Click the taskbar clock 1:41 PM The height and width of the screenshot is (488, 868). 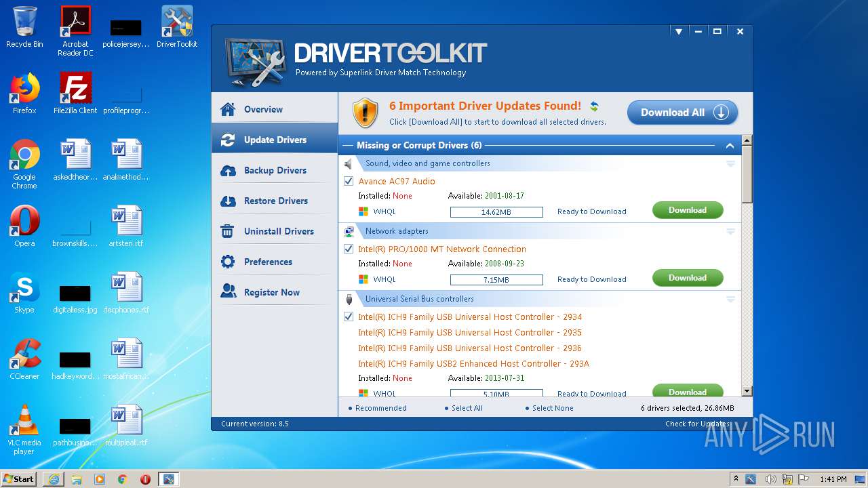pos(833,479)
